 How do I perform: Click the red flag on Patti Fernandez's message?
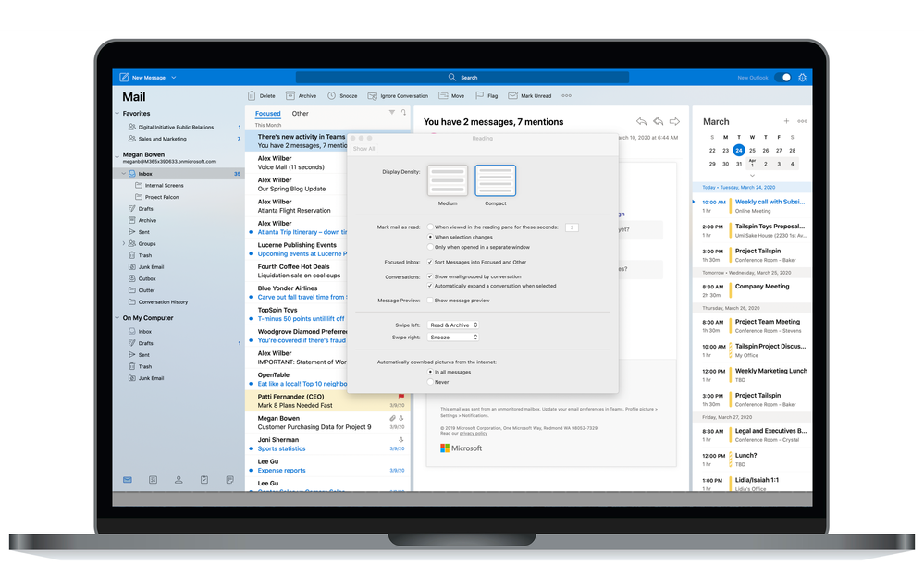[x=401, y=397]
